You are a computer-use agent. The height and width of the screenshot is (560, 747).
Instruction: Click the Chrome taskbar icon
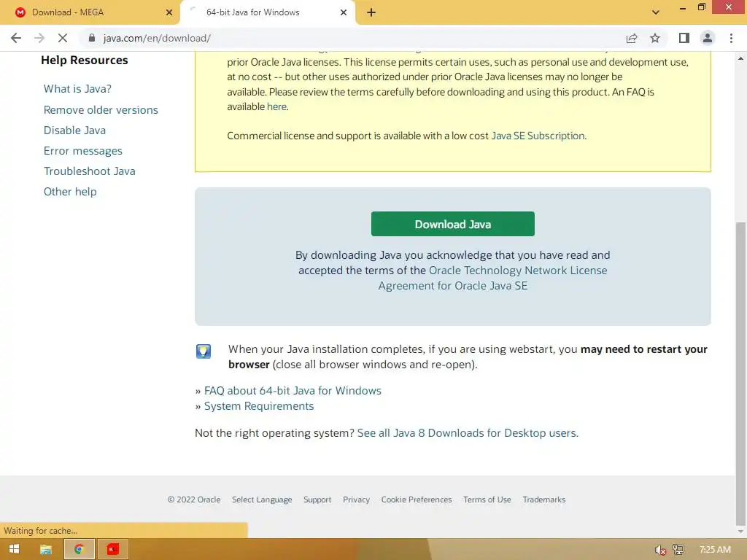(79, 549)
